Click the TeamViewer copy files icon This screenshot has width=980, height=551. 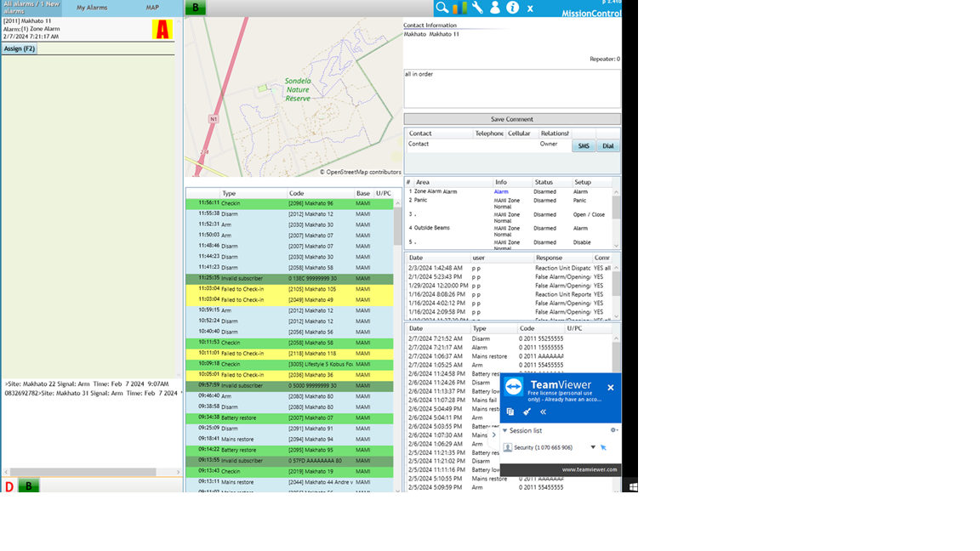pyautogui.click(x=510, y=412)
